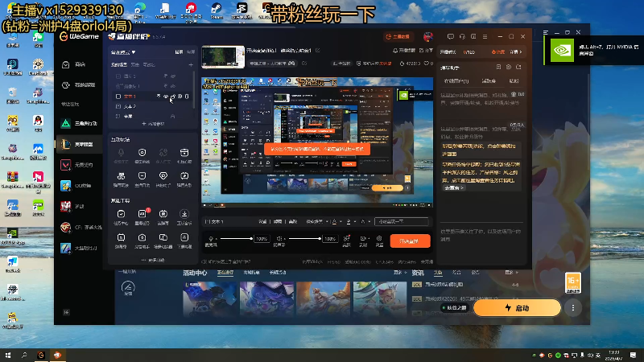Click the user avatar in streaming app title bar
This screenshot has height=362, width=644.
[428, 37]
